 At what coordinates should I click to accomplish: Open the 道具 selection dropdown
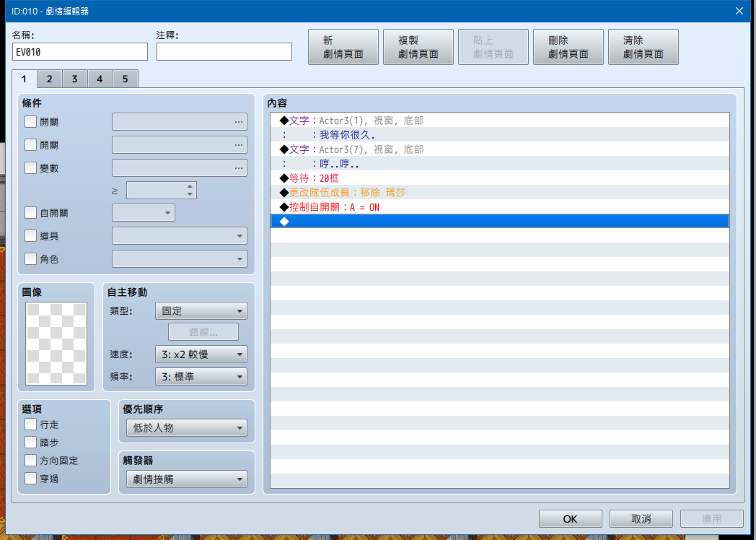point(180,236)
